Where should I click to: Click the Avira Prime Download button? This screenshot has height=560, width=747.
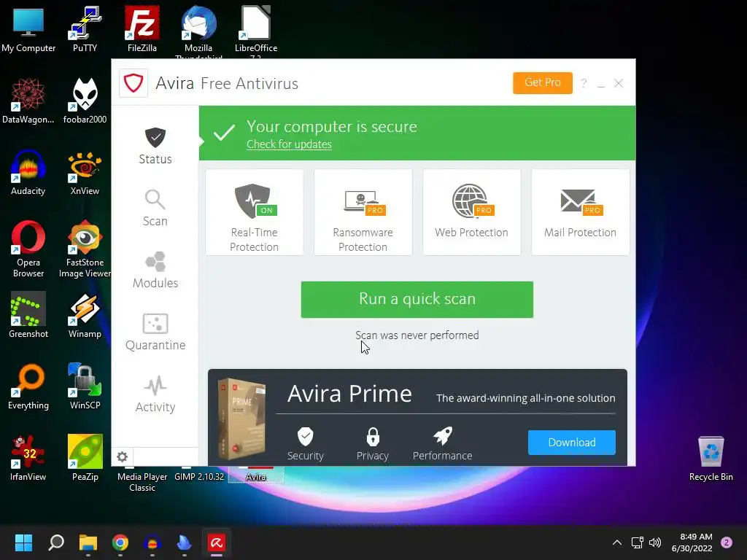coord(572,443)
